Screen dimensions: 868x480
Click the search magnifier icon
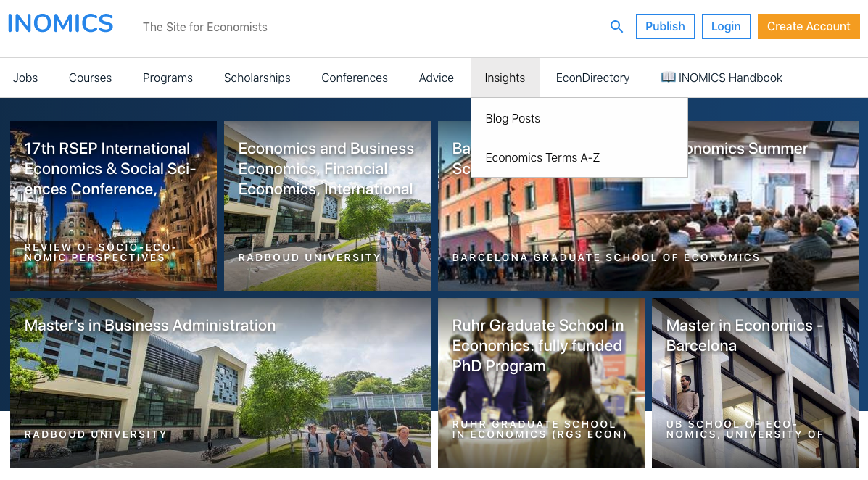616,27
